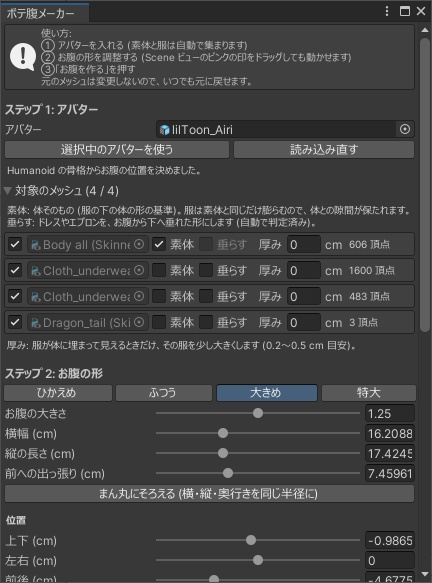Screen dimensions: 432x583
Task: Click the 1600 頂点 vertex count text
Action: (371, 270)
